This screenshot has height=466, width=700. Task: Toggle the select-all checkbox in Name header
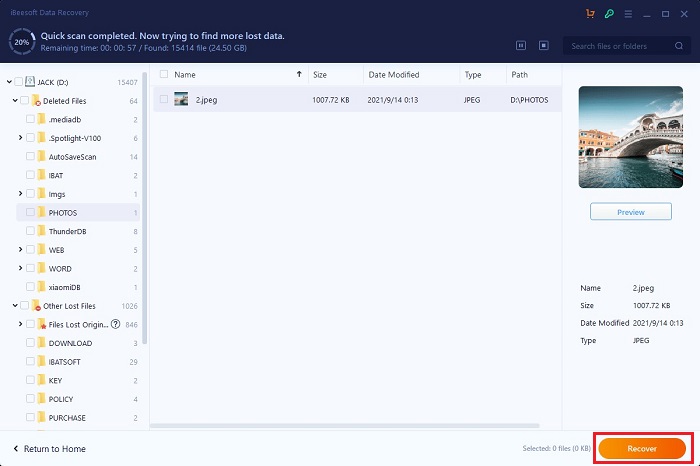pyautogui.click(x=164, y=74)
